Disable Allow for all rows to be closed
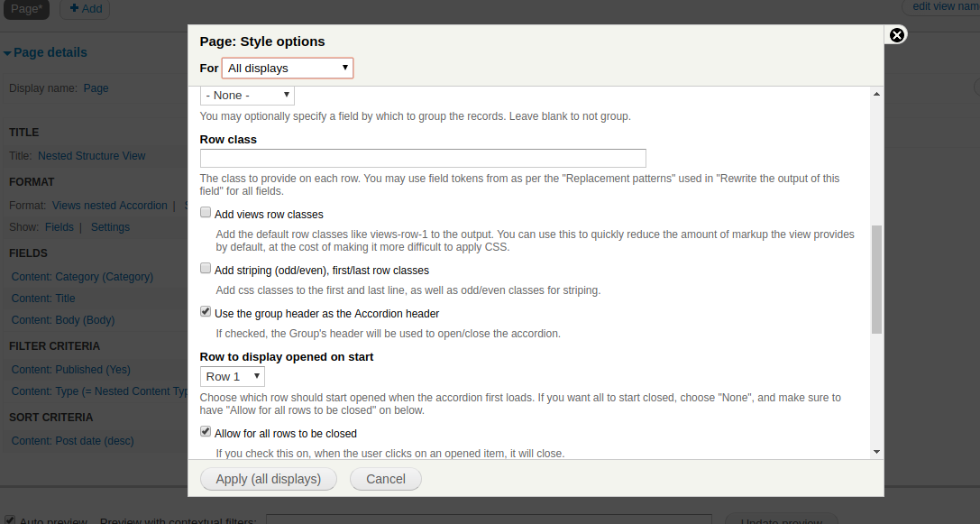Image resolution: width=980 pixels, height=524 pixels. coord(206,430)
